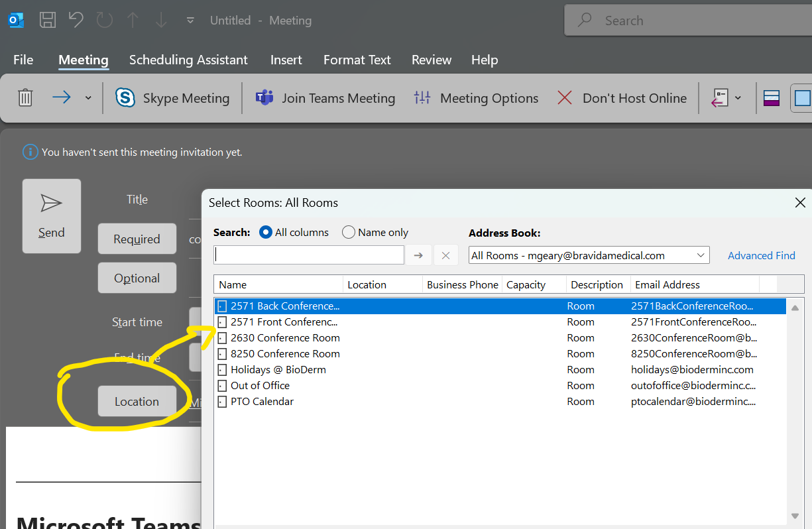Image resolution: width=812 pixels, height=529 pixels.
Task: Click the Delete trash can icon
Action: pos(25,98)
